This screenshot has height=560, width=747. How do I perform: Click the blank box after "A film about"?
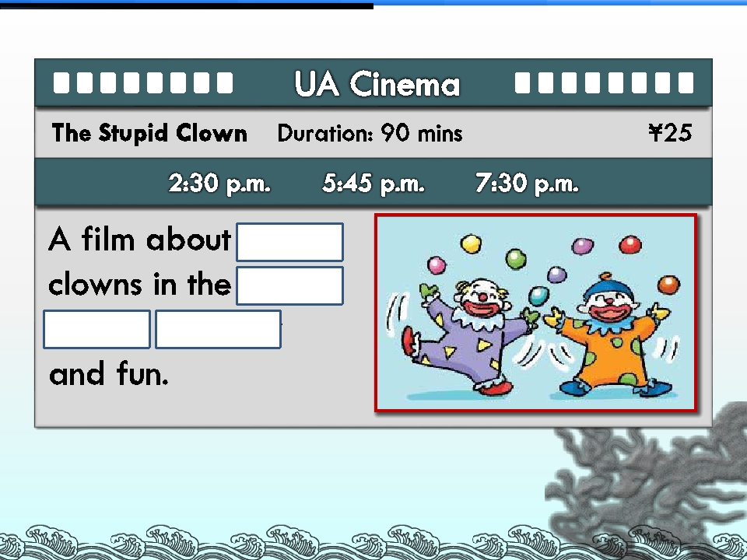[x=289, y=242]
